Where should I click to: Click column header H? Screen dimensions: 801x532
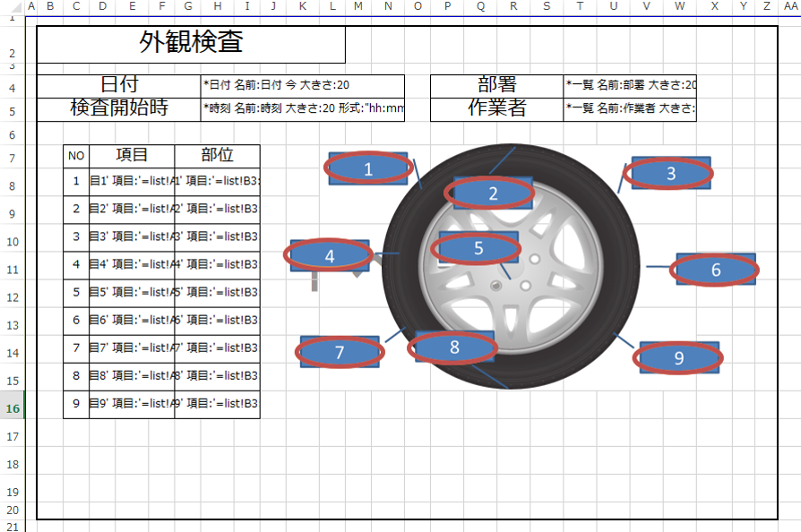point(217,6)
